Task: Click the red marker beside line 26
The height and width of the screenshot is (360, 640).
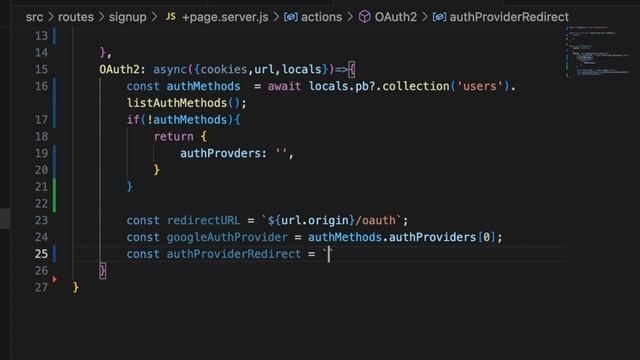Action: tap(54, 279)
